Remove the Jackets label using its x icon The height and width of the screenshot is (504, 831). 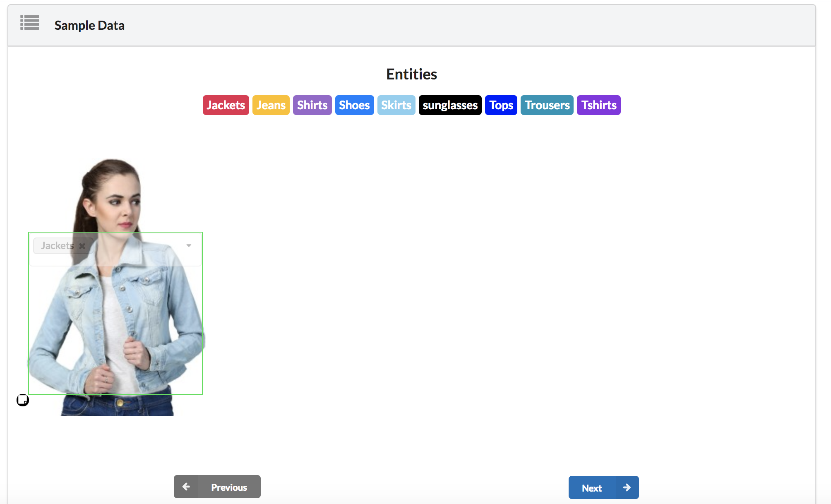pos(82,246)
